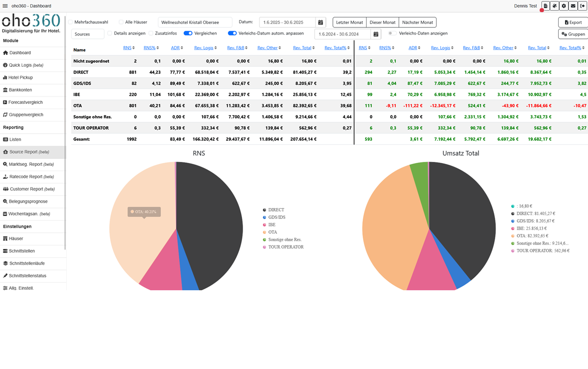Click sort arrows beside first Rev. Logis header
Image resolution: width=588 pixels, height=369 pixels.
point(216,48)
